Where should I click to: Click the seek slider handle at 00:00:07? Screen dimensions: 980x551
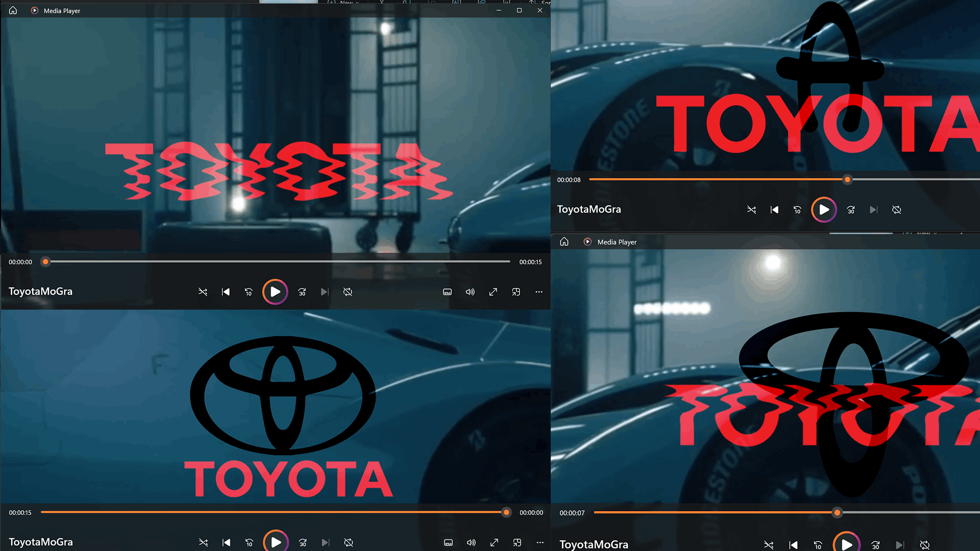(837, 513)
